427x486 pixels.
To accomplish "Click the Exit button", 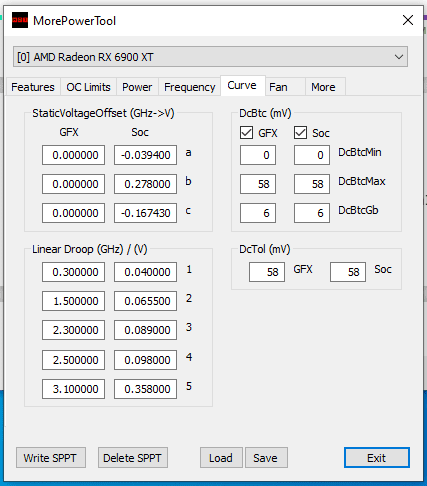I will click(377, 458).
